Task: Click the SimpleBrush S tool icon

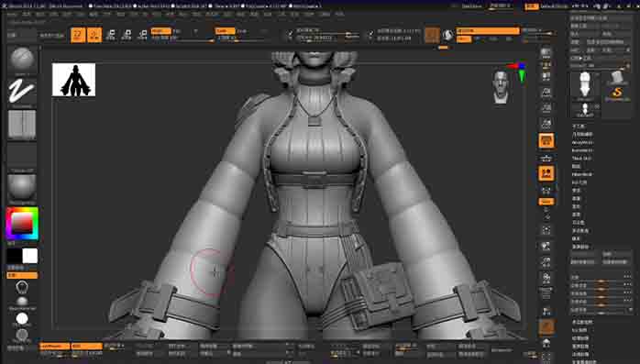Action: pyautogui.click(x=617, y=93)
